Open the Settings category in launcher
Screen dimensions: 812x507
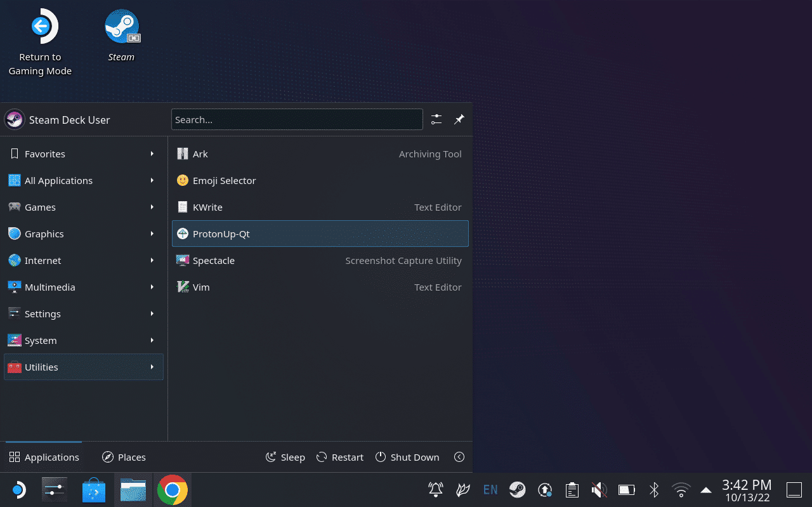click(x=83, y=314)
